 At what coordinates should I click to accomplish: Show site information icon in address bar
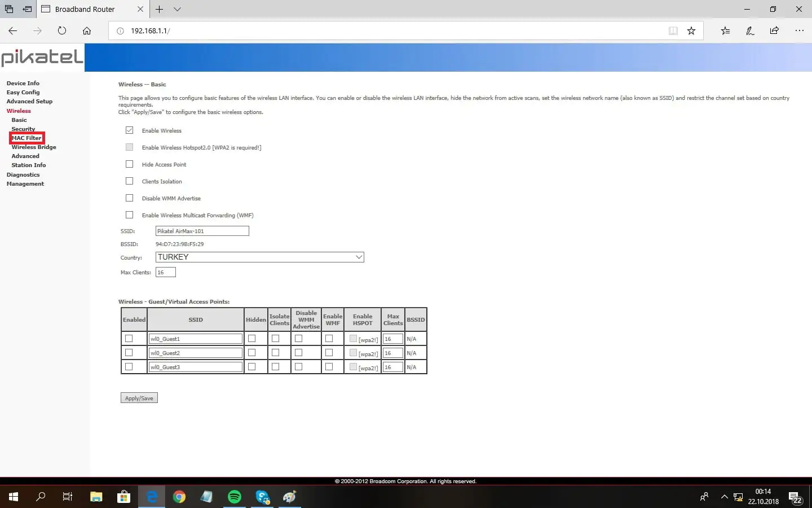(x=120, y=31)
